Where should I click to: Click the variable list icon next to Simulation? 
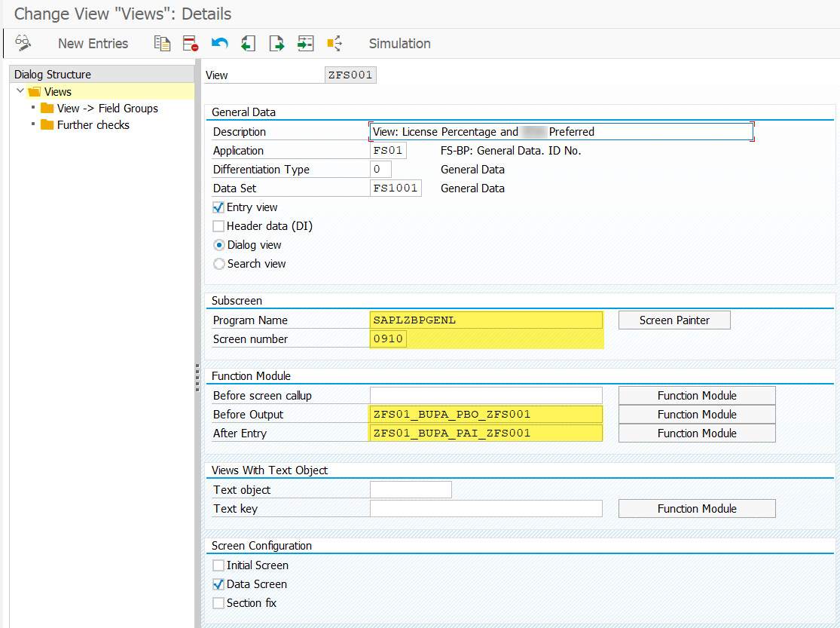(334, 43)
